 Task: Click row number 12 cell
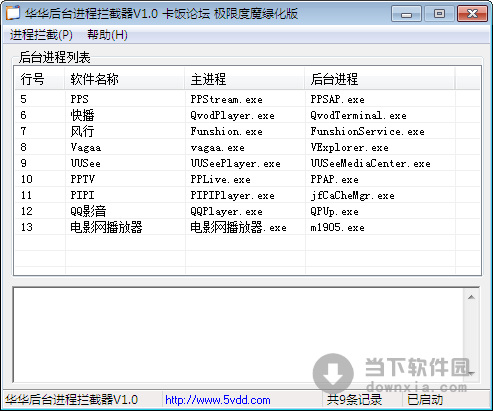click(26, 211)
